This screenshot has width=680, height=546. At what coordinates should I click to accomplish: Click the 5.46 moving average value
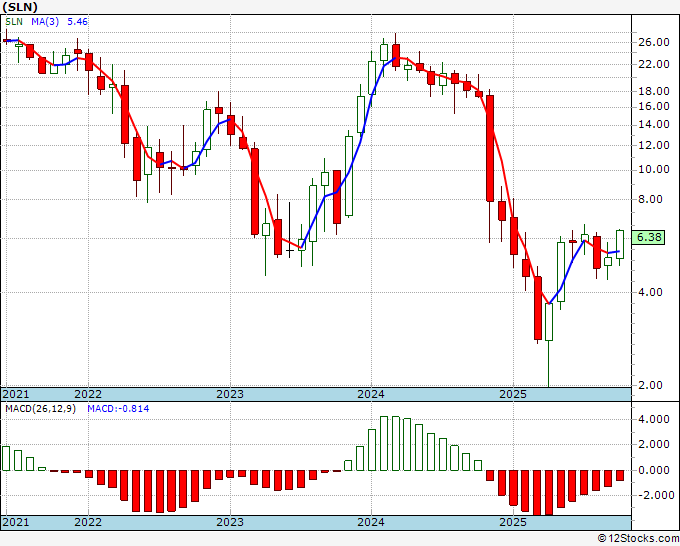tap(78, 21)
